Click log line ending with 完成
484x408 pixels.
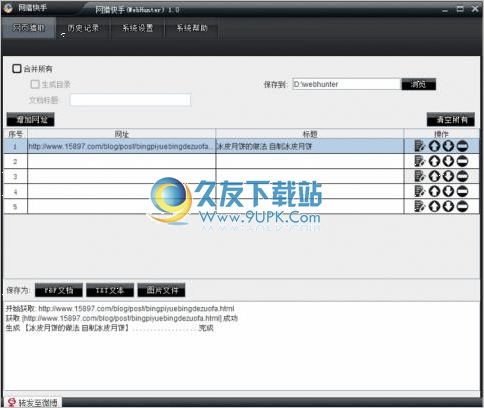110,328
